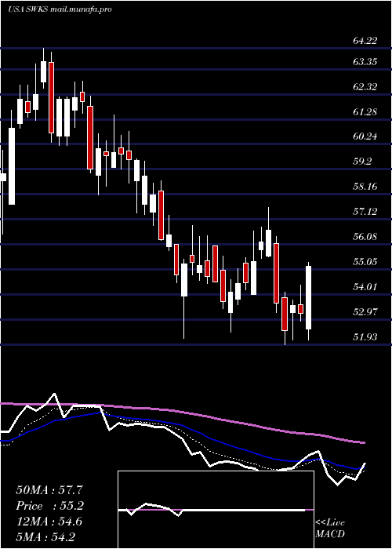Viewport: 392px width, 549px height.
Task: Click the 61.28 price axis label
Action: 365,112
